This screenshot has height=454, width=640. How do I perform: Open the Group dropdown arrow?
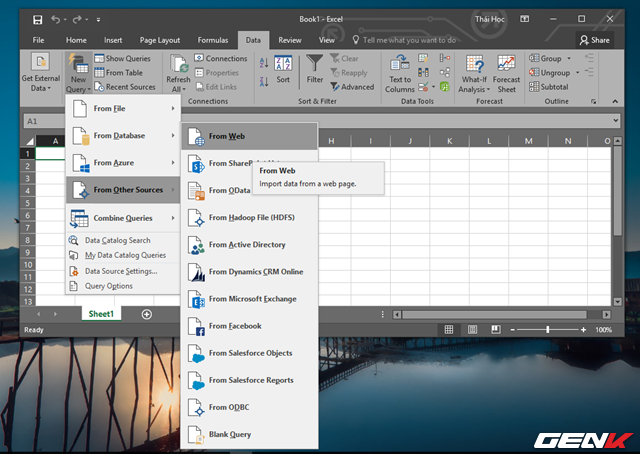pos(569,58)
